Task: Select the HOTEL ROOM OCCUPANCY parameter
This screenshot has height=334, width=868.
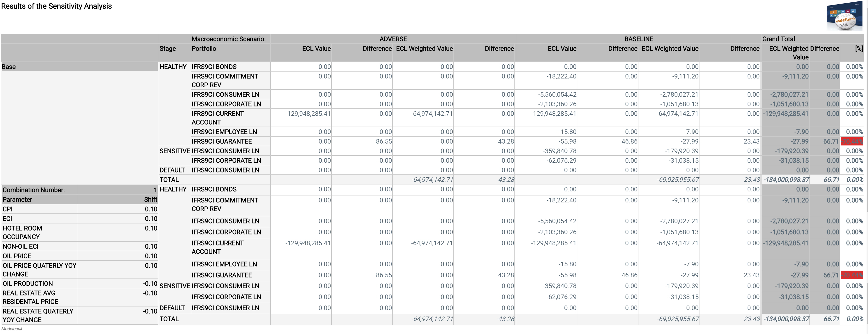Action: (22, 232)
